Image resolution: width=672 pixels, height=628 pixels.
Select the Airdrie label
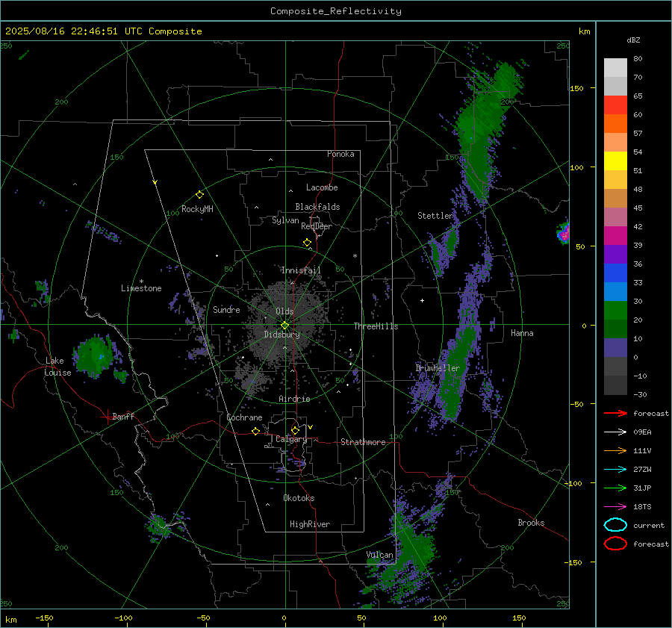294,399
